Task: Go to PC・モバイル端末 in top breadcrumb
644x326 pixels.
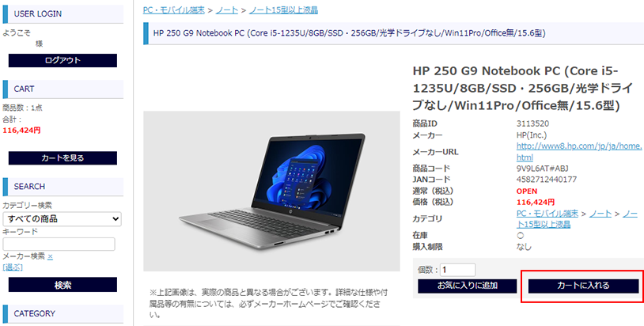Action: click(x=174, y=10)
